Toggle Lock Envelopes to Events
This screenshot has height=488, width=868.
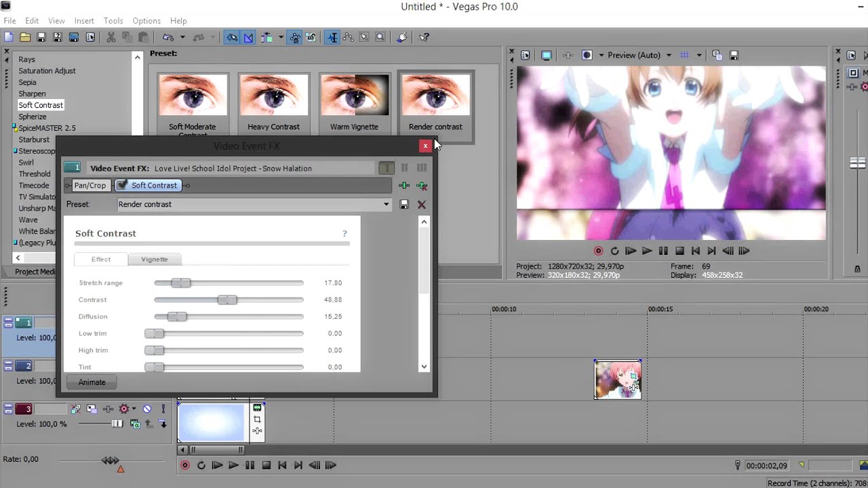pyautogui.click(x=295, y=37)
